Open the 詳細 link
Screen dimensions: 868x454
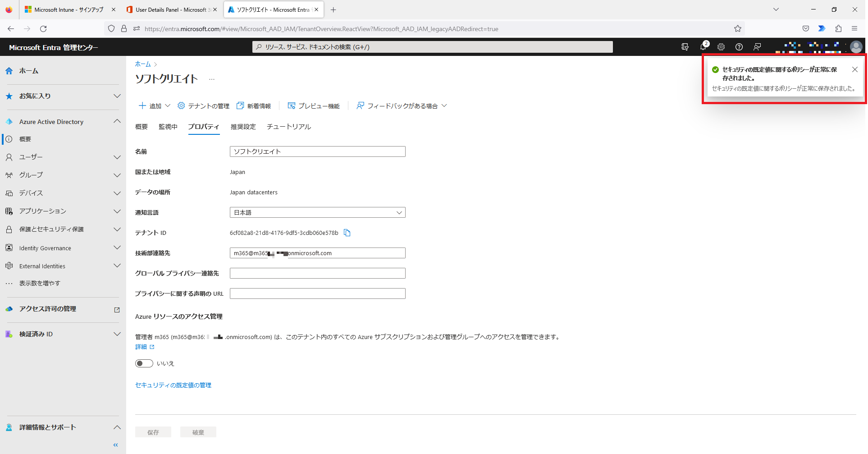pos(145,347)
